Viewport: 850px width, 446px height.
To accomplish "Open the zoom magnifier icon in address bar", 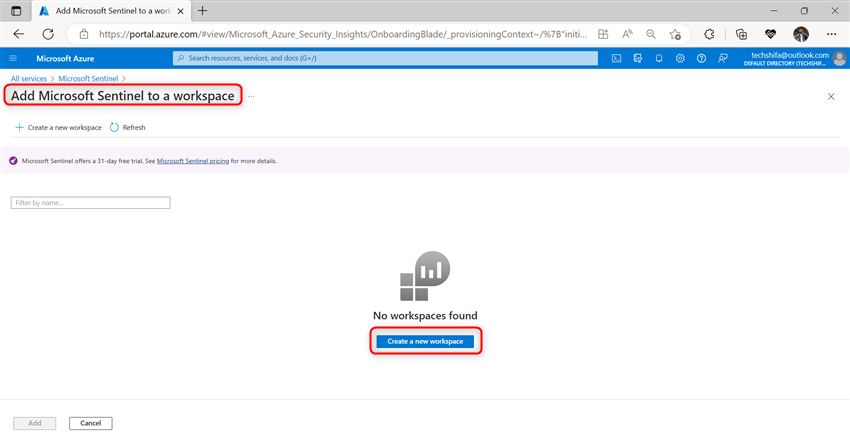I will [651, 34].
